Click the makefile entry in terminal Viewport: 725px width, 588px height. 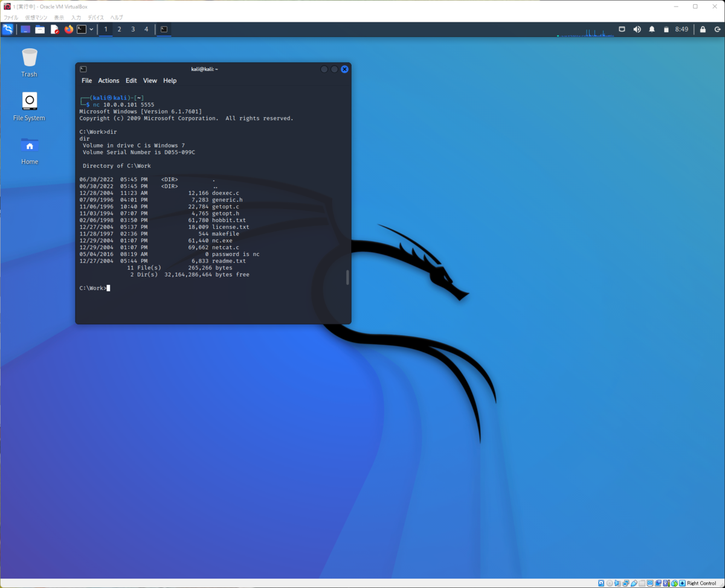coord(225,234)
